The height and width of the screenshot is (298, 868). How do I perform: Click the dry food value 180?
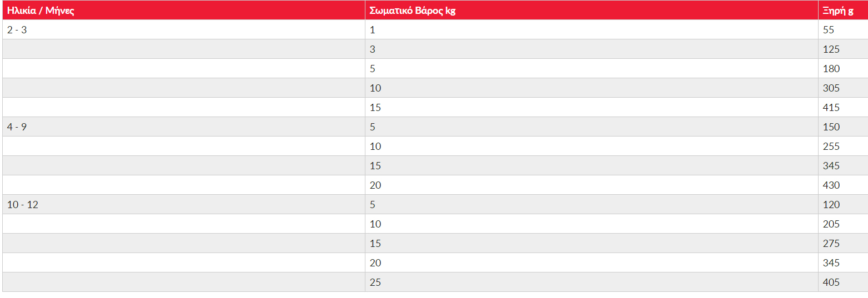842,69
